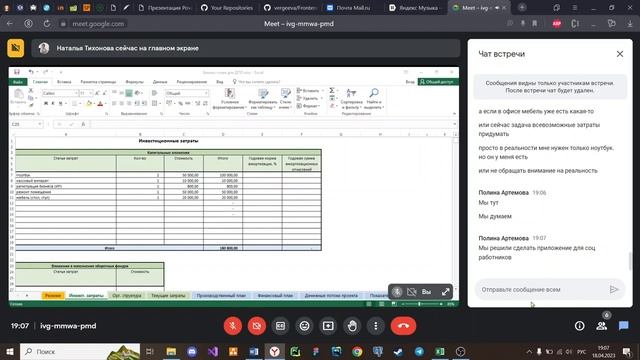Open Telegram from the taskbar
This screenshot has width=640, height=360.
click(419, 351)
